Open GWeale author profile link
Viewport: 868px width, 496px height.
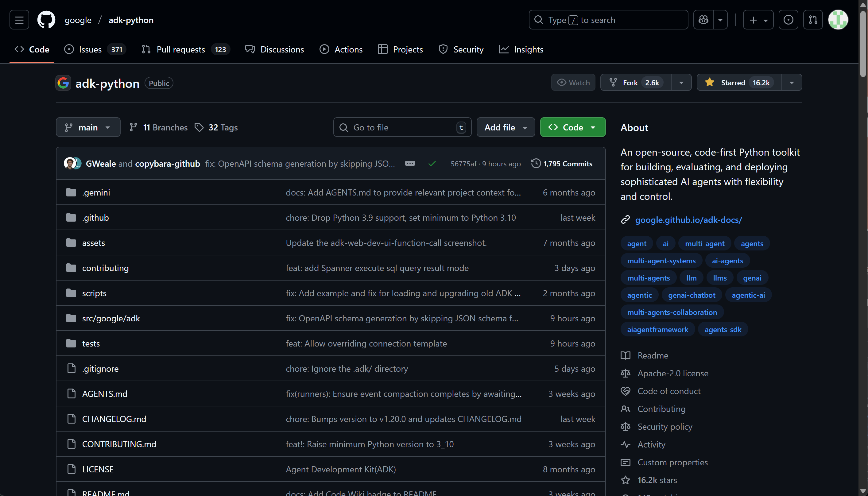(101, 164)
